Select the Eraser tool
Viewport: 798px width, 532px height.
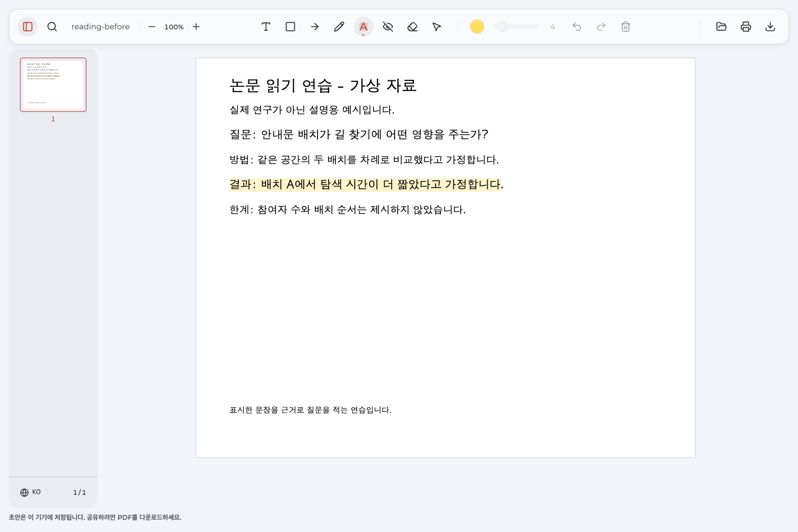pos(412,27)
